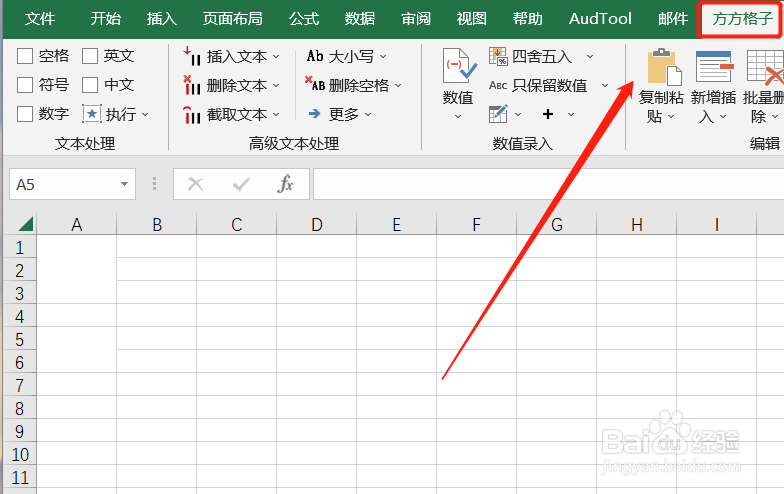The height and width of the screenshot is (494, 784).
Task: Expand the 删除文本 dropdown arrow
Action: coord(276,86)
